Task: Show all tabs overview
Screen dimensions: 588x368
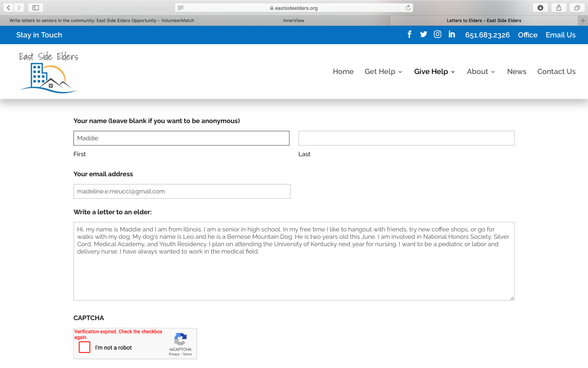Action: (577, 8)
